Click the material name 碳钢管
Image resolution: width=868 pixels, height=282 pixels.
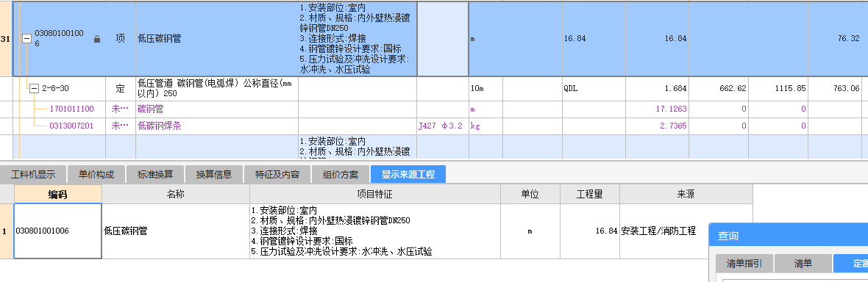point(151,109)
